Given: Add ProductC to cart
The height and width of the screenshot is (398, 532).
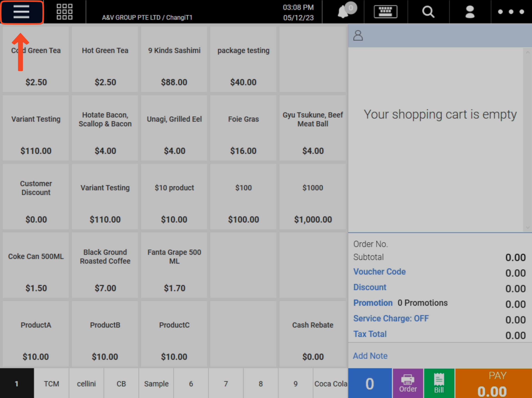Looking at the screenshot, I should (174, 334).
